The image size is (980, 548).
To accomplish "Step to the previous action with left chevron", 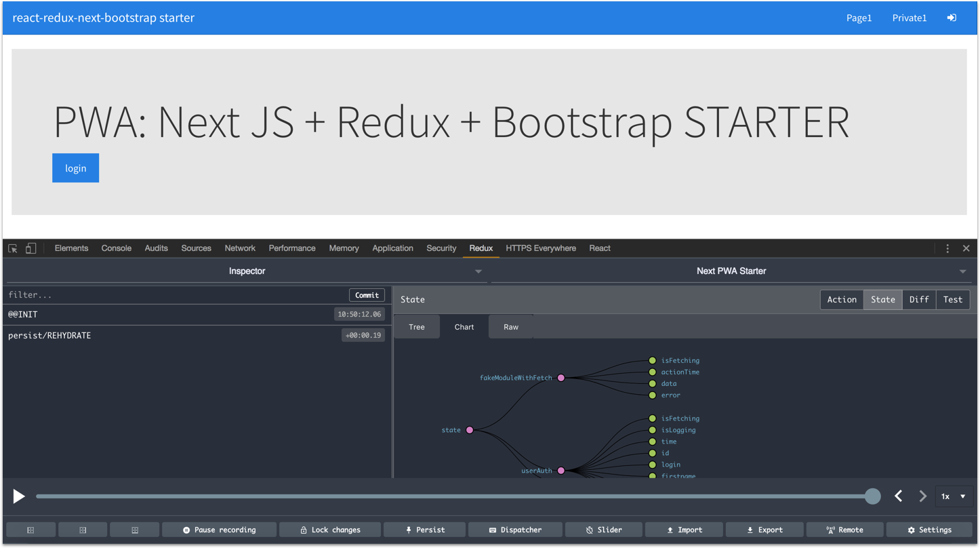I will tap(899, 496).
